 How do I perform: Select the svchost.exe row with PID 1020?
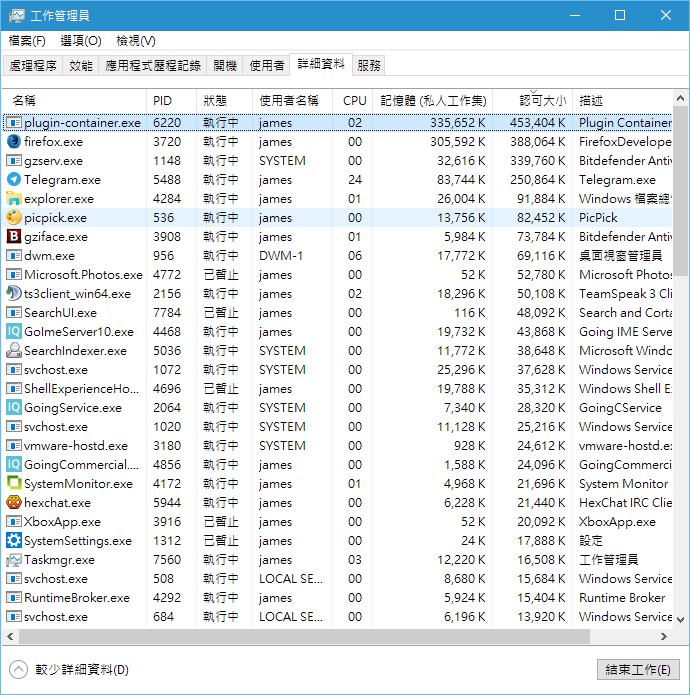coord(337,426)
